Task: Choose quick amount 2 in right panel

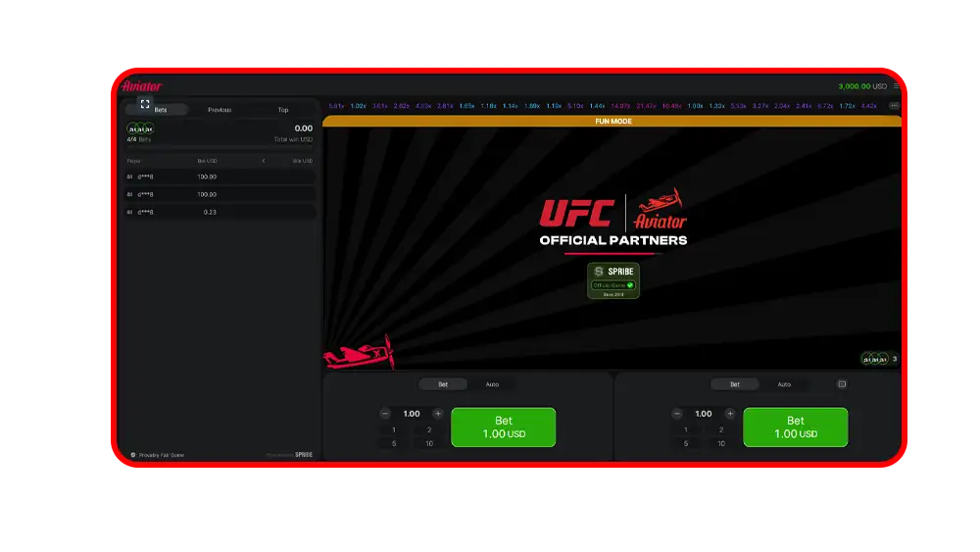Action: [721, 430]
